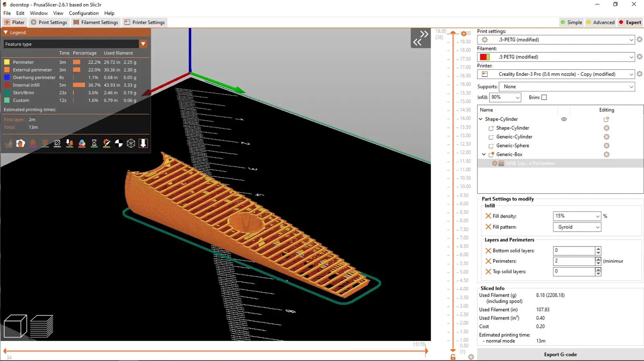Toggle the Wipe moves visibility icon
The image size is (644, 361).
click(x=21, y=143)
